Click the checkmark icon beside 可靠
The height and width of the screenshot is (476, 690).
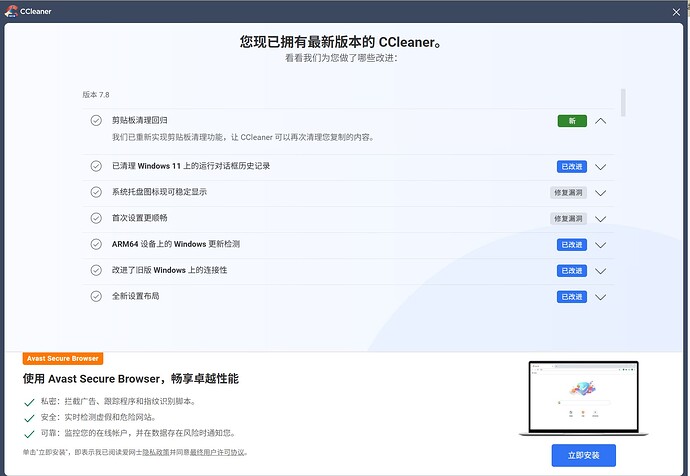[29, 434]
